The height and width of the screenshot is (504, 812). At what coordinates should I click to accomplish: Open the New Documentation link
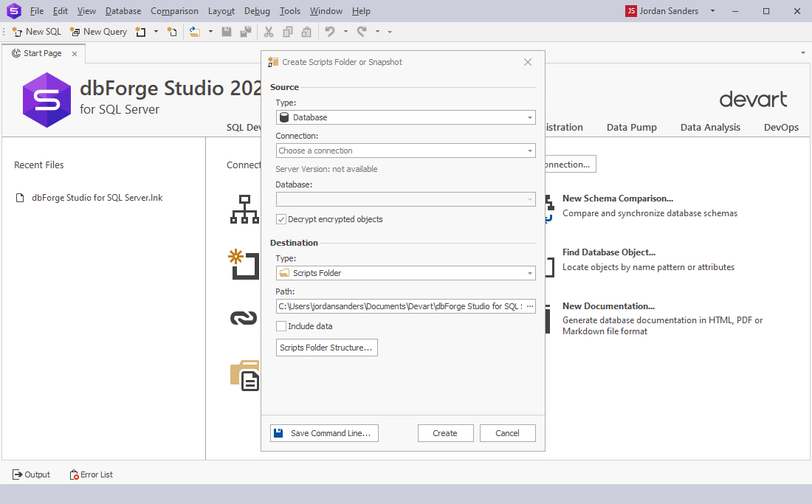click(608, 305)
